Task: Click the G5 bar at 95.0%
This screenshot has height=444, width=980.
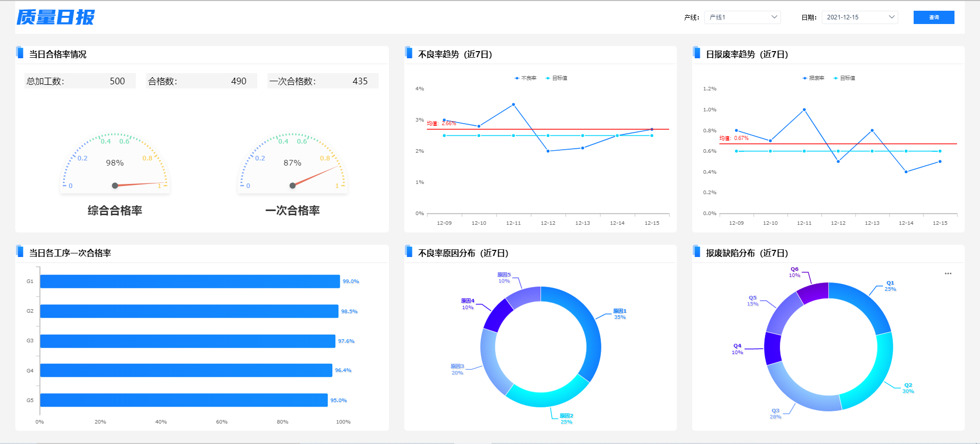Action: (184, 400)
